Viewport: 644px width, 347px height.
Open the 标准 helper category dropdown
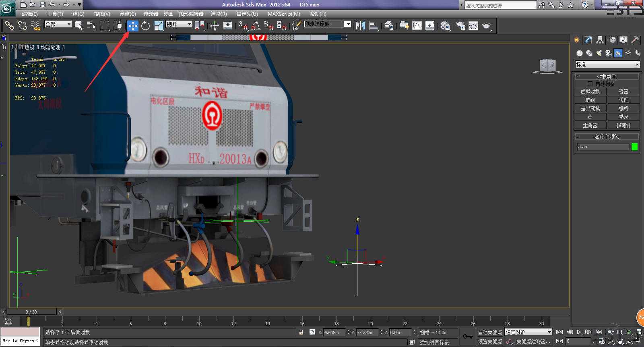click(x=607, y=64)
